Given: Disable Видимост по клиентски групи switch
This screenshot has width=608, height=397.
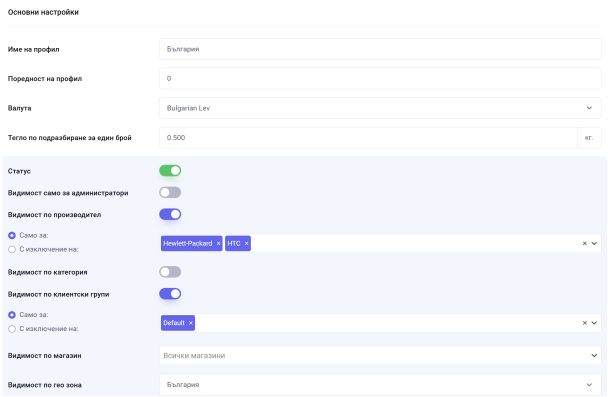Looking at the screenshot, I should point(170,294).
